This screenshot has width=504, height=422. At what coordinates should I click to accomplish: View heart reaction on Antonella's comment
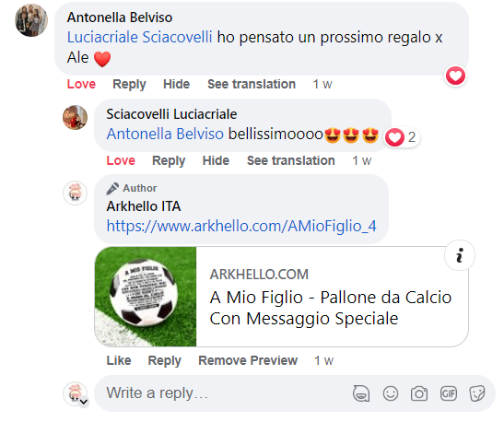(455, 76)
